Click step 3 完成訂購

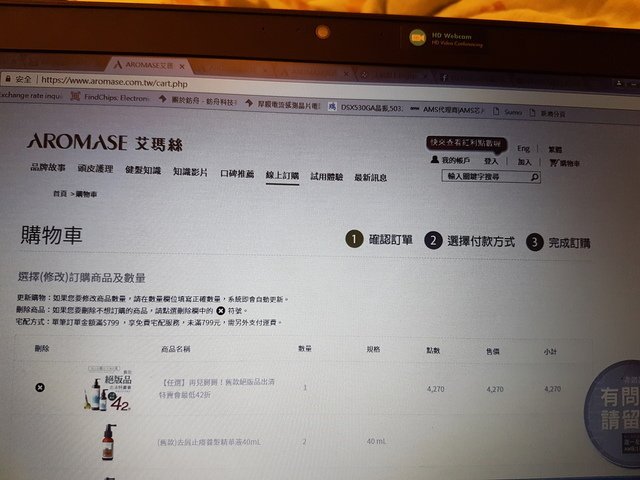(x=558, y=242)
